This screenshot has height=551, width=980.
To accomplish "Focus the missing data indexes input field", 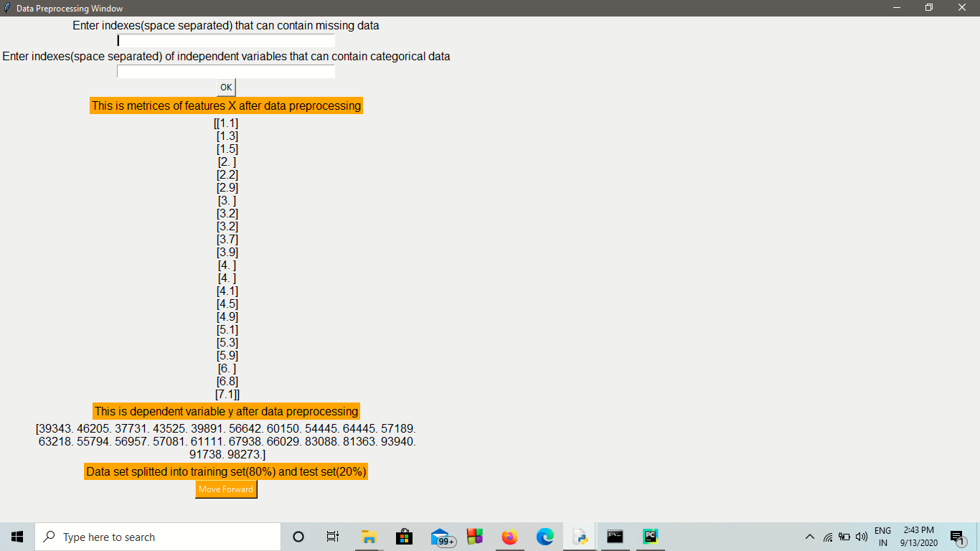I will 226,41.
